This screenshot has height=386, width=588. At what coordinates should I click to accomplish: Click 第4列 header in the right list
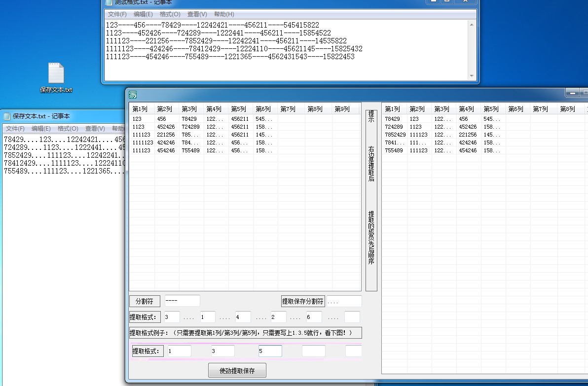(x=469, y=109)
